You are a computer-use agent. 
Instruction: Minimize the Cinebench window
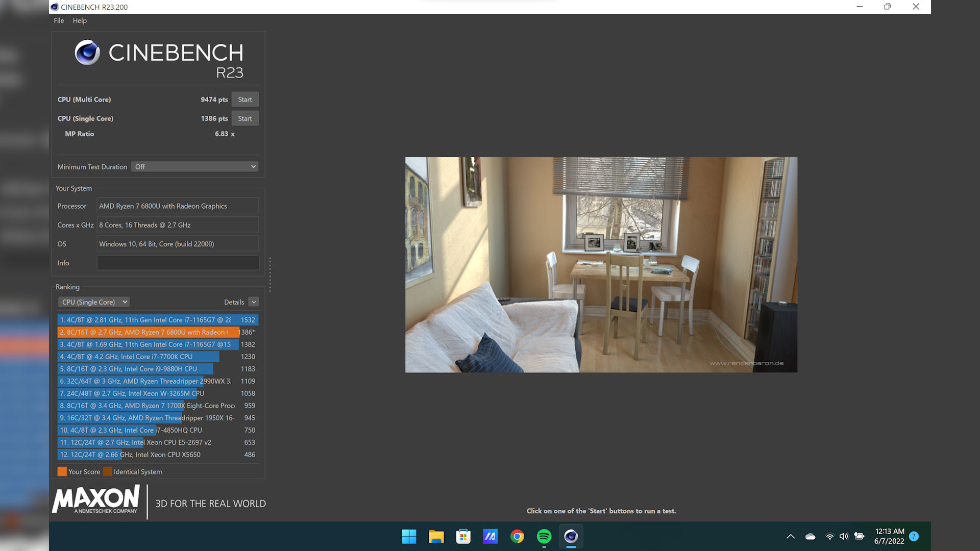(860, 7)
